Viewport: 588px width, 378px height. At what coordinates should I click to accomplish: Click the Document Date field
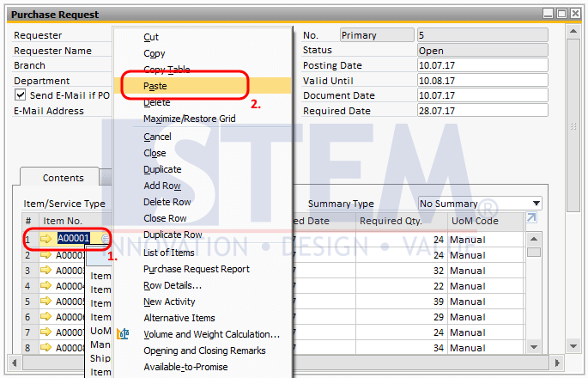(482, 95)
